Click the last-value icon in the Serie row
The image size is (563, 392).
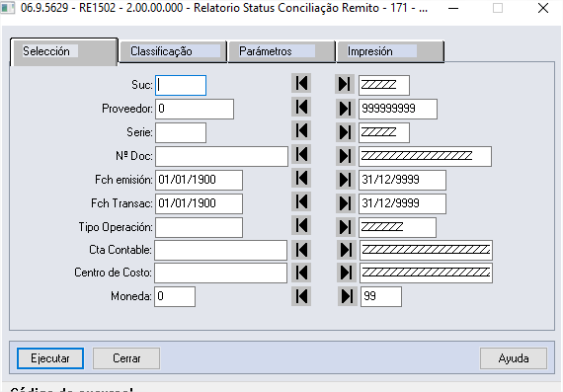[x=346, y=132]
